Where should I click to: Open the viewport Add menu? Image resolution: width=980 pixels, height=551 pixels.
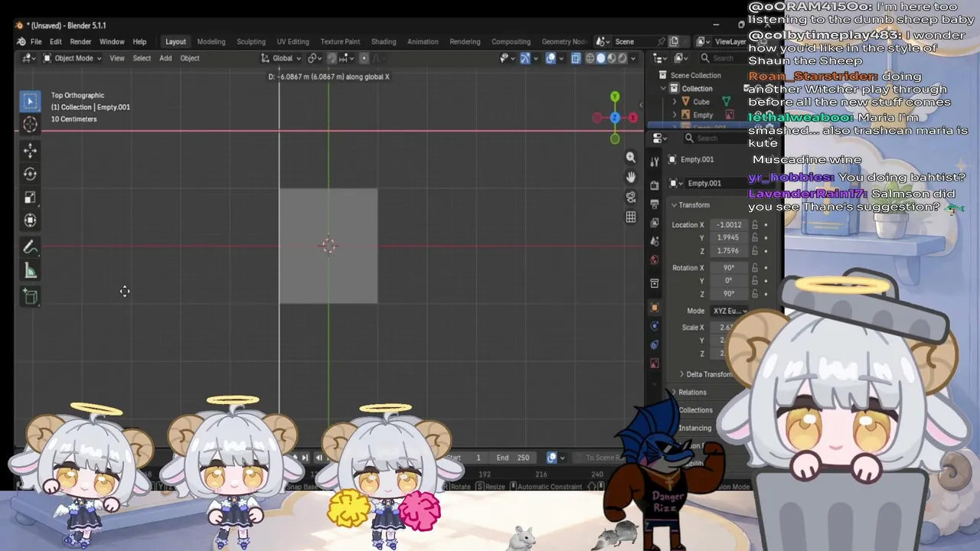[165, 58]
